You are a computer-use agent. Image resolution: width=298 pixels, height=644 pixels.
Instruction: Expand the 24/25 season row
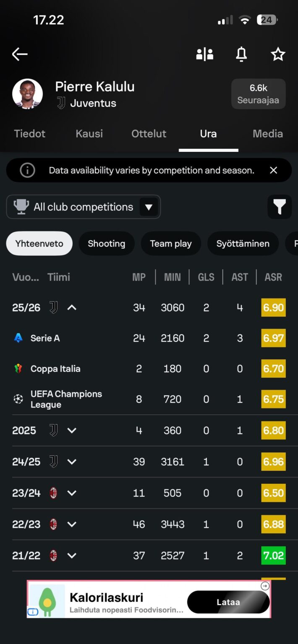click(72, 462)
